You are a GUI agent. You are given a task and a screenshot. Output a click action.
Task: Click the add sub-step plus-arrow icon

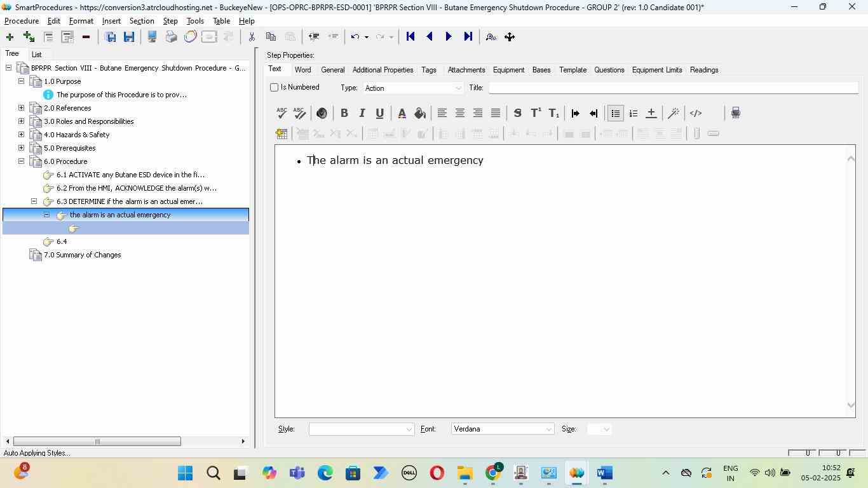click(29, 37)
